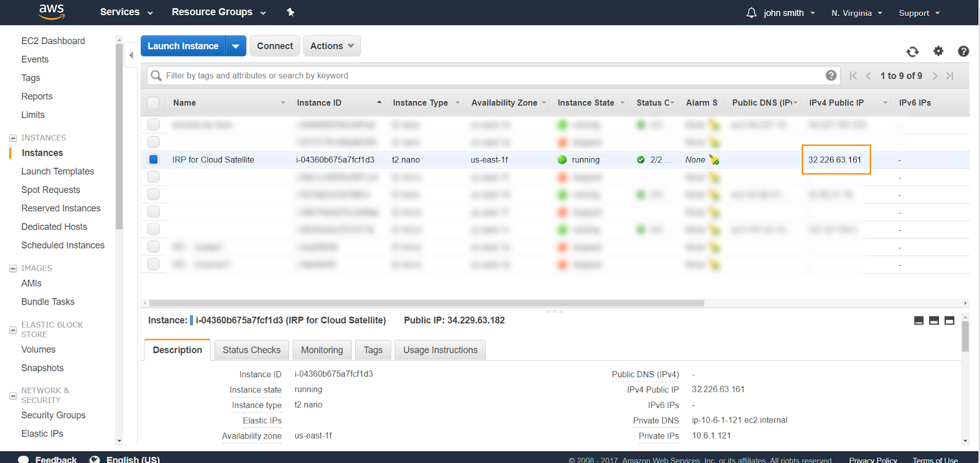Collapse the ELASTIC BLOCK STORE section
The width and height of the screenshot is (980, 463).
coord(13,329)
